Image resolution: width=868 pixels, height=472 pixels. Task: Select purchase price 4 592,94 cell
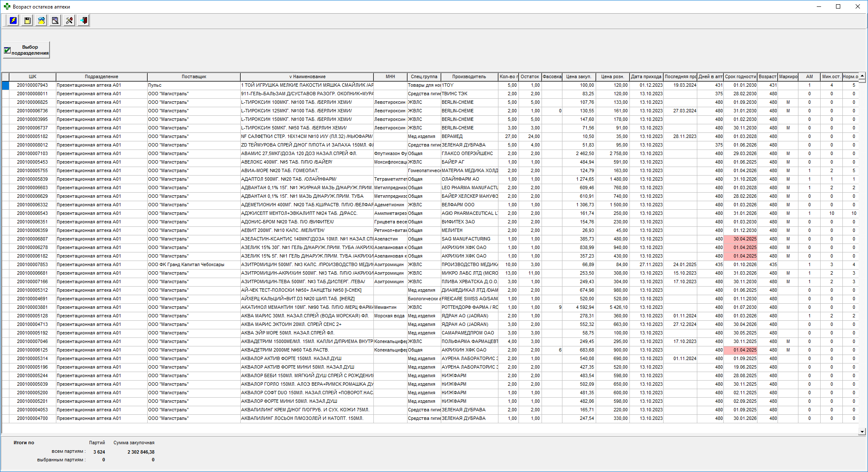pyautogui.click(x=579, y=308)
